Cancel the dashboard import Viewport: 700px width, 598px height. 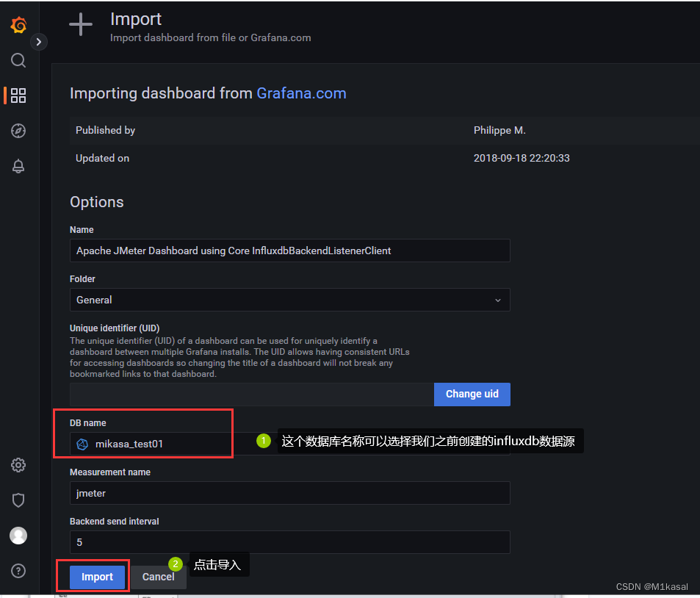159,577
